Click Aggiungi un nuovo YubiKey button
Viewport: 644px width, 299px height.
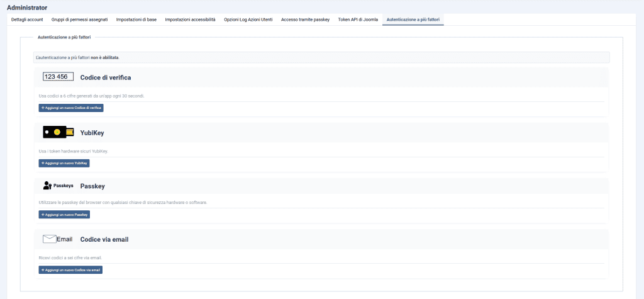point(64,163)
